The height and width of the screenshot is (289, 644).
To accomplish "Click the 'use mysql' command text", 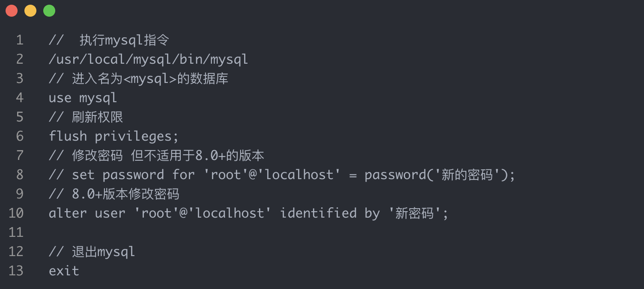I will (x=83, y=98).
